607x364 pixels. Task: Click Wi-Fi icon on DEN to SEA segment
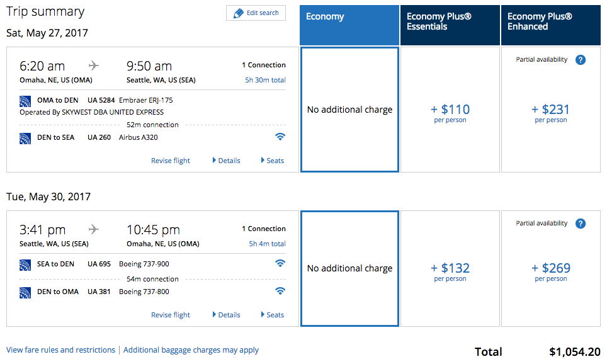280,137
